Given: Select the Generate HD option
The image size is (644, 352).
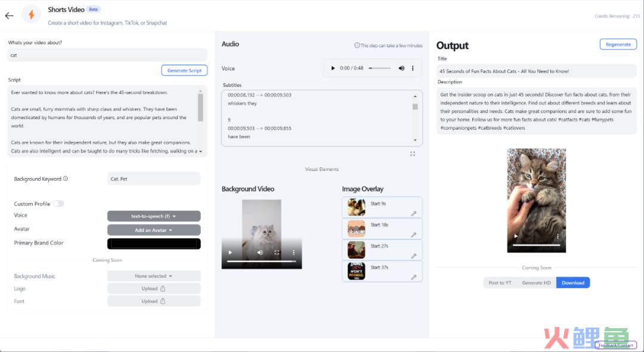Looking at the screenshot, I should [x=537, y=283].
